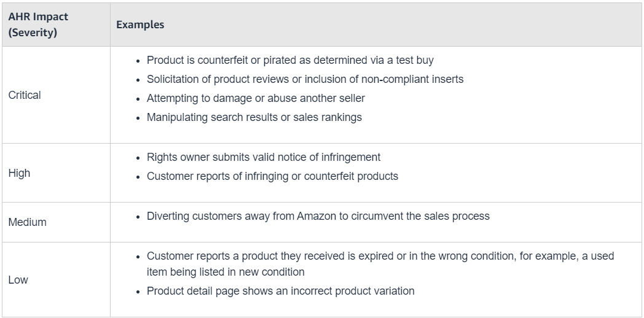
Task: Click the "AHR Impact" column header text
Action: coord(38,17)
